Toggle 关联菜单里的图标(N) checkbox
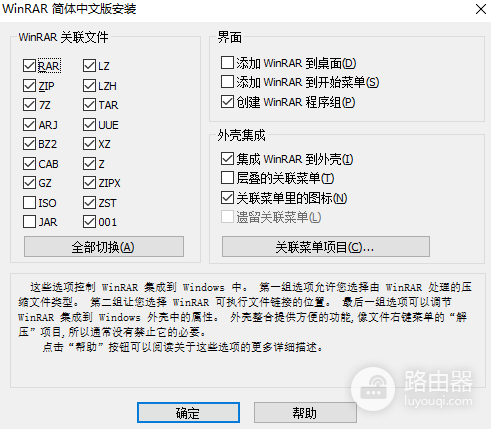491x429 pixels. coord(227,198)
